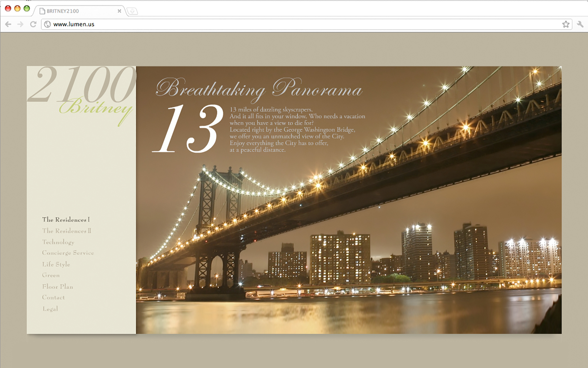The image size is (588, 368).
Task: Click the globe site info icon
Action: [47, 24]
